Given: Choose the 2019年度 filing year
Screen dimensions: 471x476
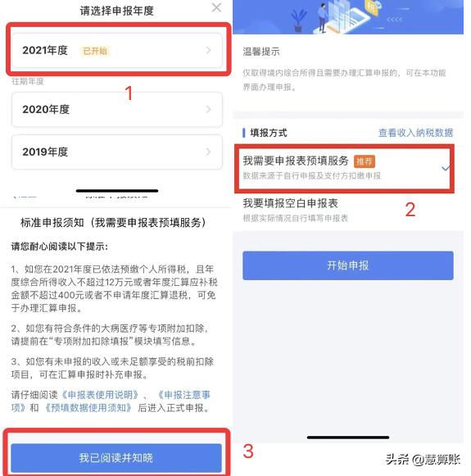Looking at the screenshot, I should point(117,152).
